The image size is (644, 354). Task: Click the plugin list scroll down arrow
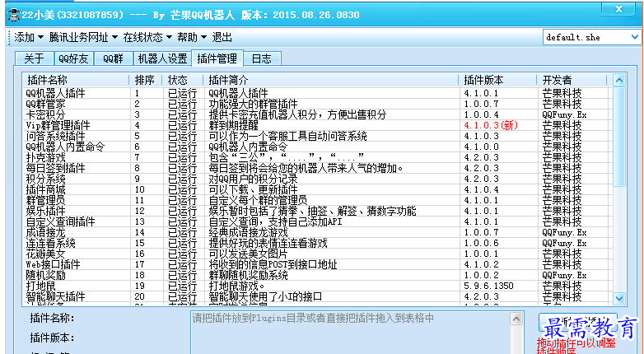(x=619, y=299)
